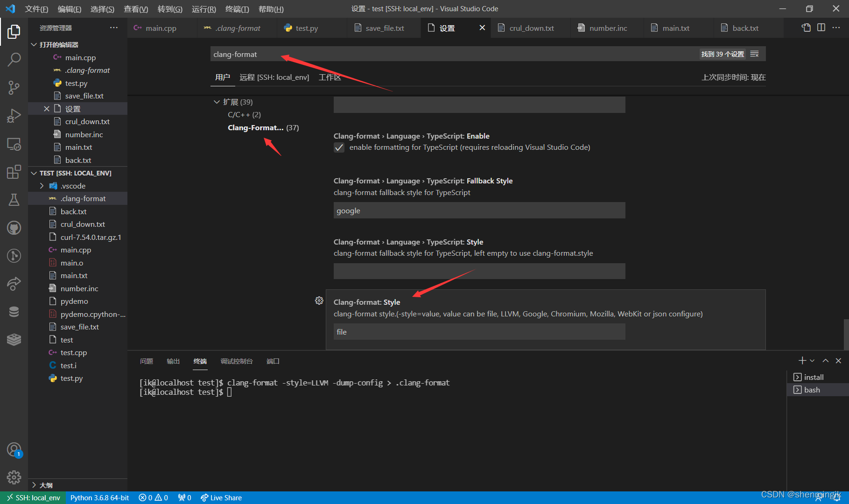Close Settings in open editors list
The width and height of the screenshot is (849, 504).
point(47,109)
